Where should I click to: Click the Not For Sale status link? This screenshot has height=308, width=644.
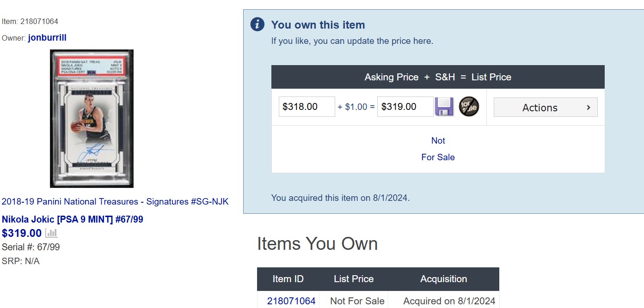tap(438, 149)
